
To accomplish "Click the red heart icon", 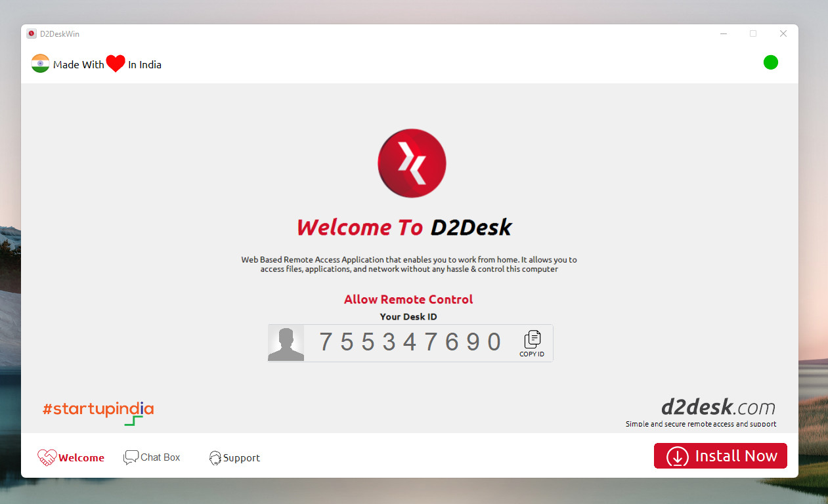I will click(116, 64).
